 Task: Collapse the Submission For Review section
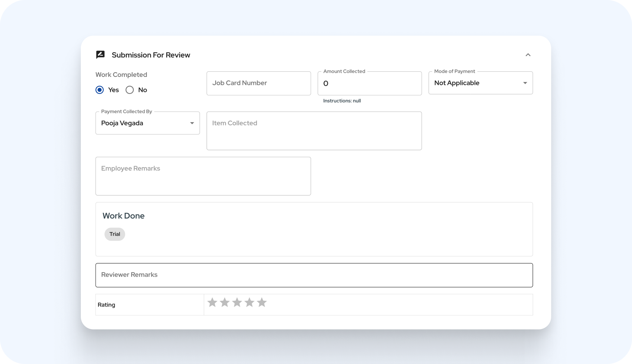point(528,55)
